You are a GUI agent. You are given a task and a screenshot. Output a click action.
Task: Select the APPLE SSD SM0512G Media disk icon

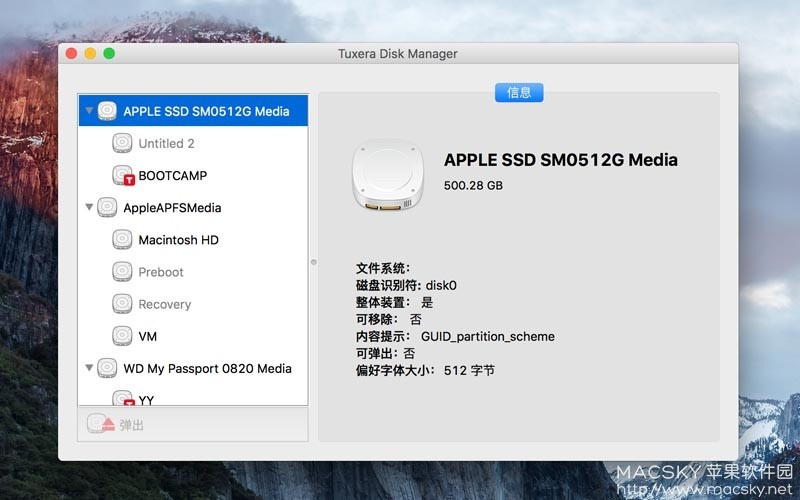(x=107, y=111)
